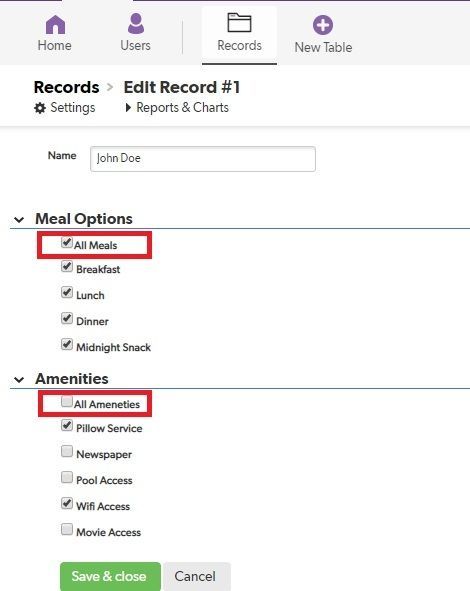The width and height of the screenshot is (470, 591).
Task: Open the Users person icon
Action: (x=136, y=23)
